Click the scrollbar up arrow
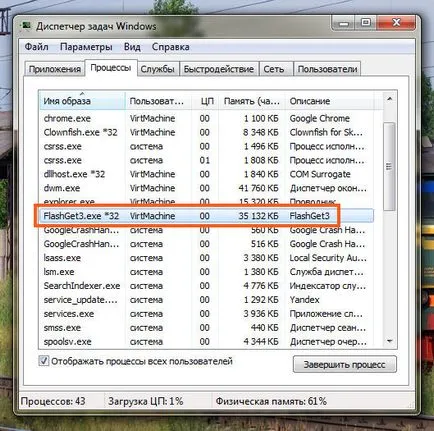434x431 pixels. [x=389, y=99]
